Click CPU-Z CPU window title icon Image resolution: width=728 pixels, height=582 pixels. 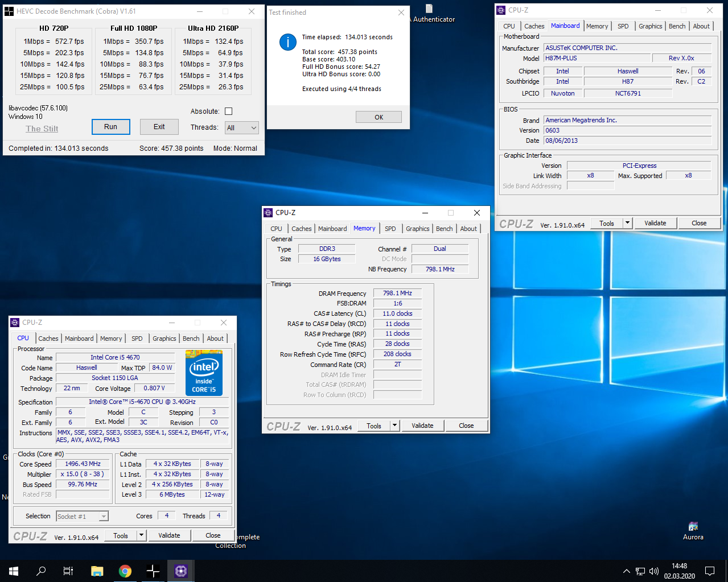tap(15, 323)
